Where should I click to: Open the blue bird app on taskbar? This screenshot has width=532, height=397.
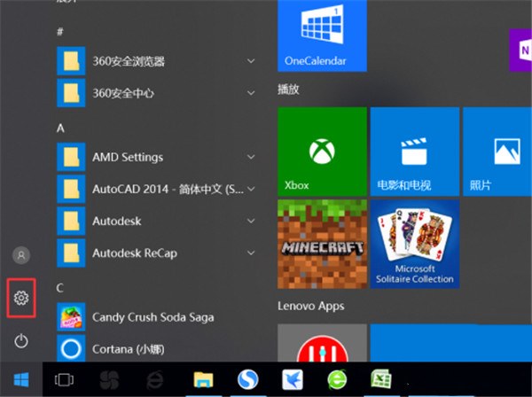click(x=293, y=379)
